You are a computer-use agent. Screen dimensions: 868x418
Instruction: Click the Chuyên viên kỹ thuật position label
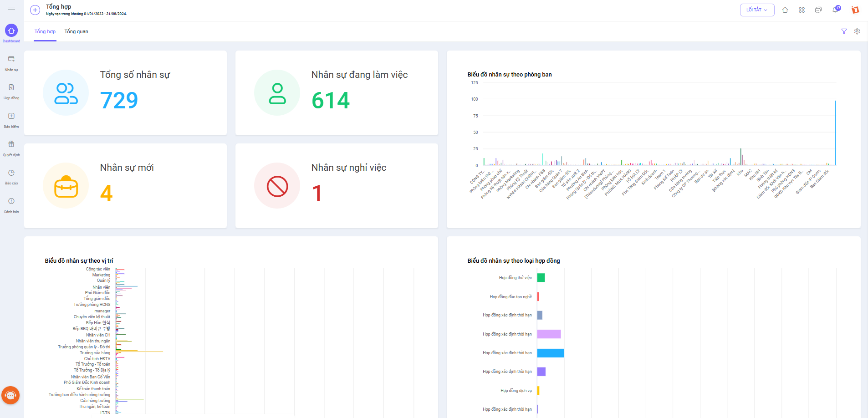[x=92, y=317]
